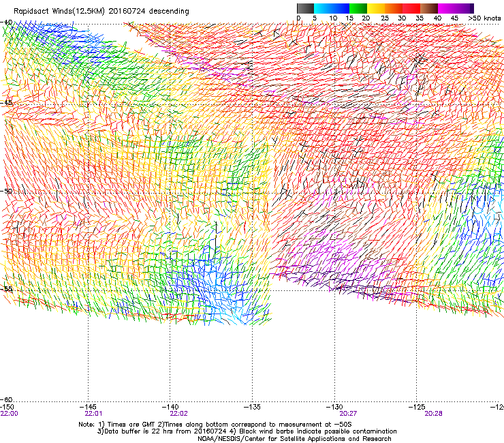This screenshot has height=443, width=504.
Task: Click the 'Black wind barbs indicate possible contamination' note
Action: tap(318, 431)
